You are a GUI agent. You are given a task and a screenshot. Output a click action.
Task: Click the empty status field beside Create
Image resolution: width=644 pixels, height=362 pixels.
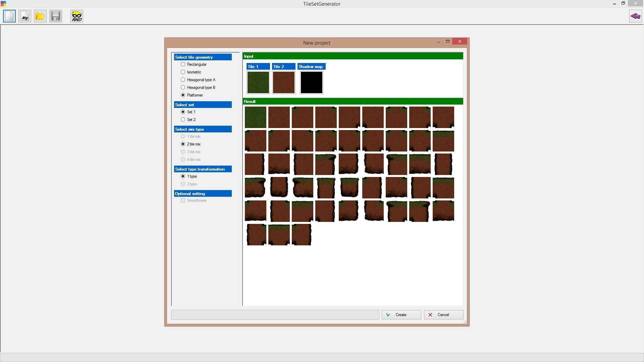[275, 315]
